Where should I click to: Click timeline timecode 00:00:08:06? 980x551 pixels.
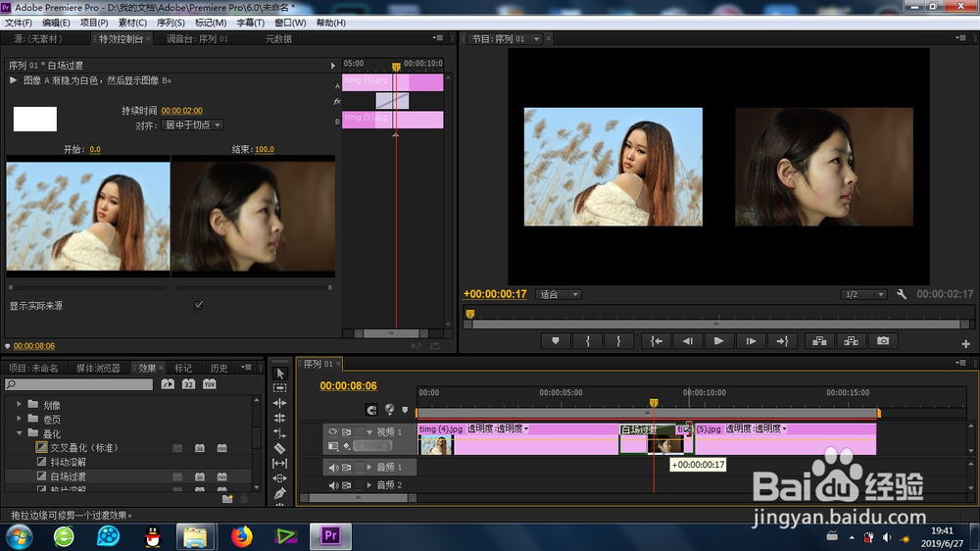pos(349,386)
